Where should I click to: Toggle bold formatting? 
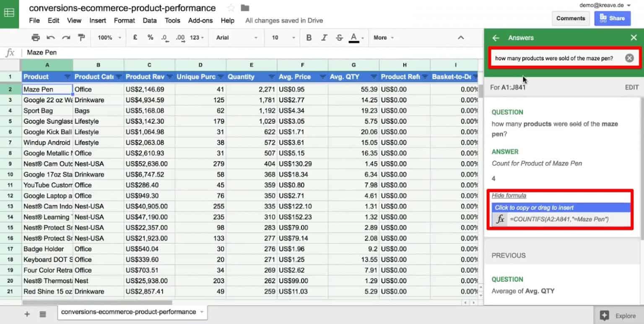tap(309, 37)
